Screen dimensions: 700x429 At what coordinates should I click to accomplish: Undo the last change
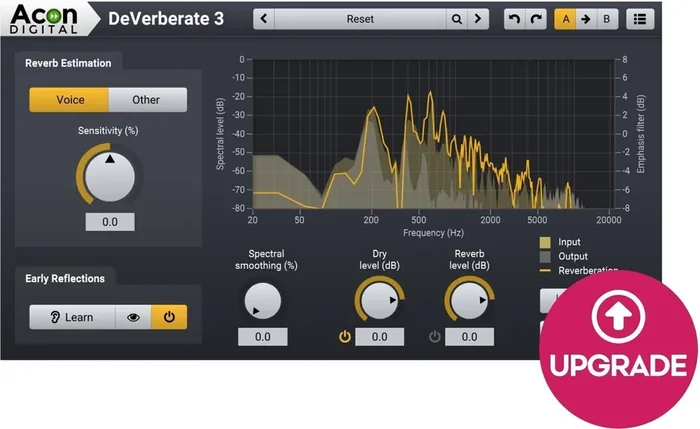515,19
